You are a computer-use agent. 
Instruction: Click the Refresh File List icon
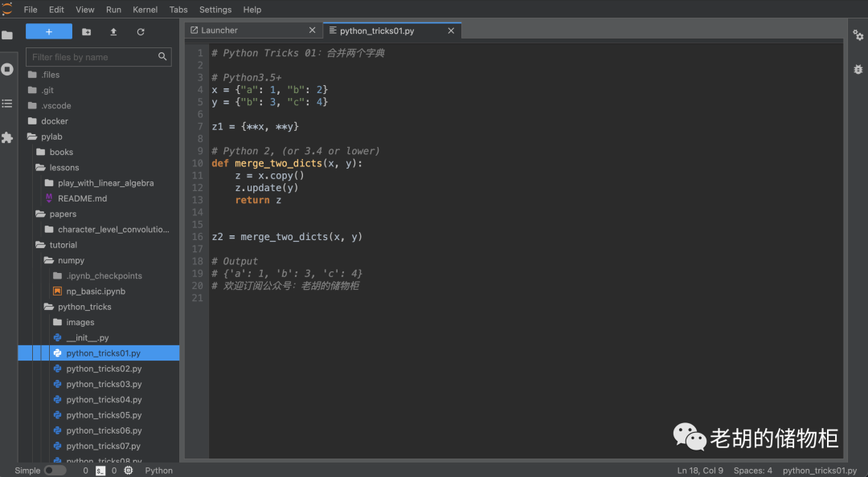pyautogui.click(x=141, y=32)
